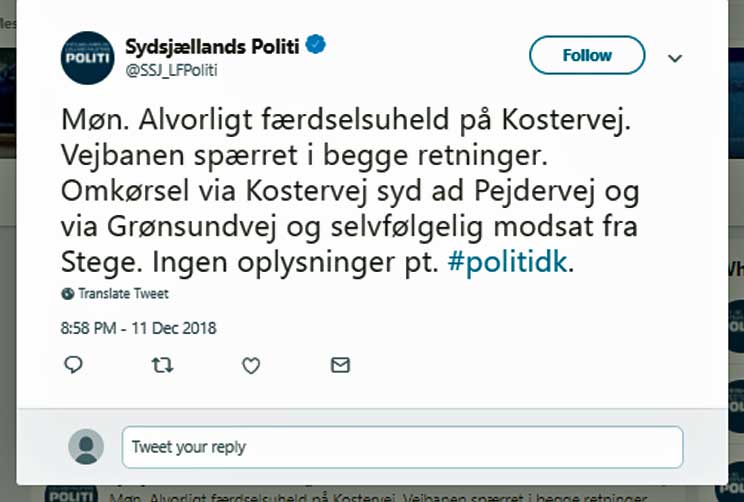Open the Sydsjællands Politi display name
744x502 pixels.
click(213, 46)
